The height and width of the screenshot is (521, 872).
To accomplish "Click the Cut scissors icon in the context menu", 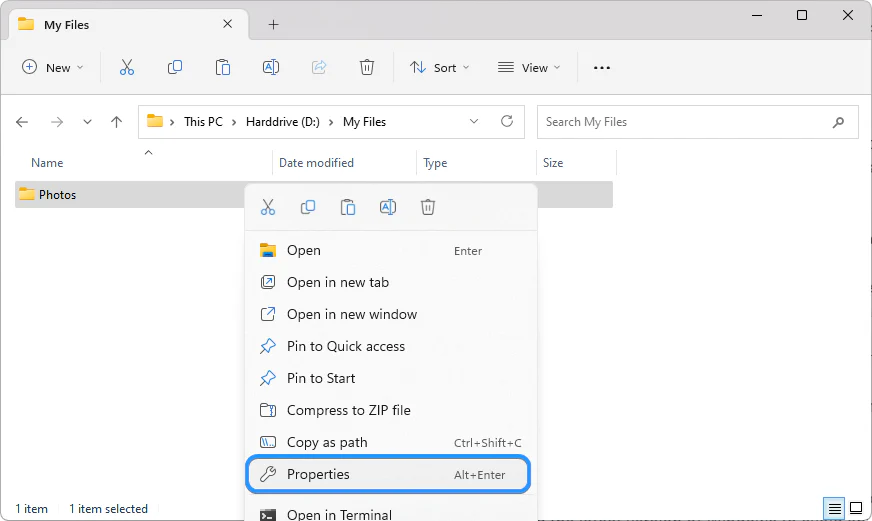I will (x=268, y=207).
